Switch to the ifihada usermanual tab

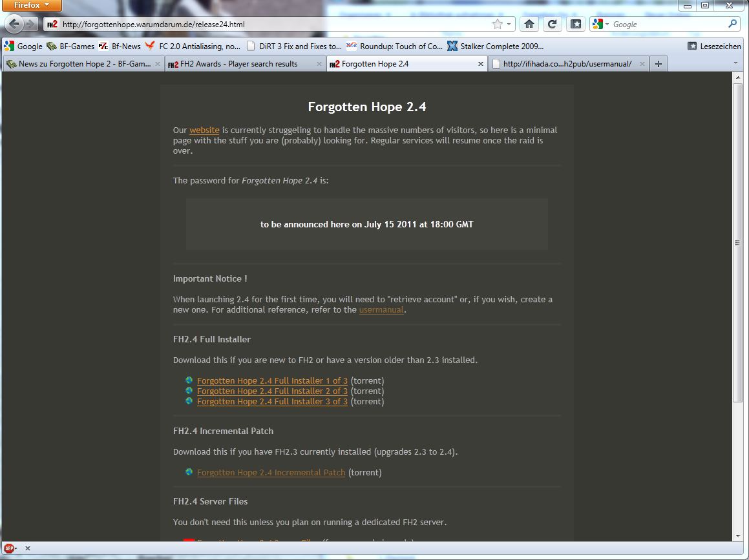click(x=567, y=64)
